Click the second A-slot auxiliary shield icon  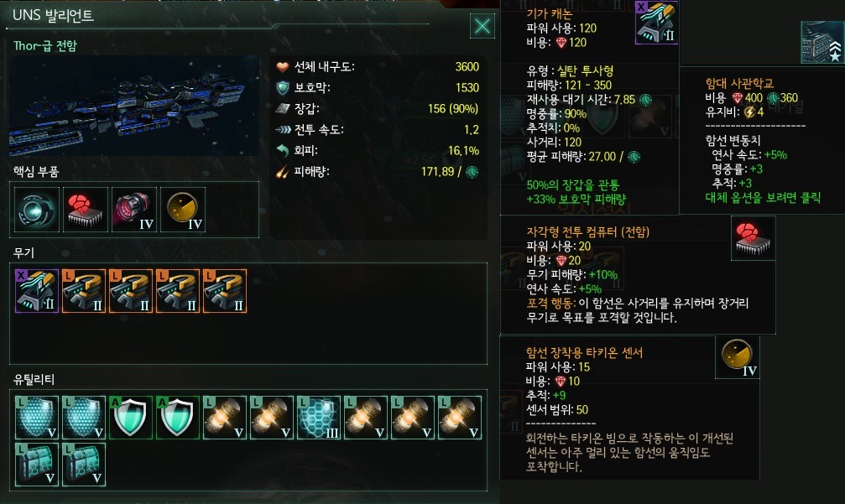[x=177, y=418]
